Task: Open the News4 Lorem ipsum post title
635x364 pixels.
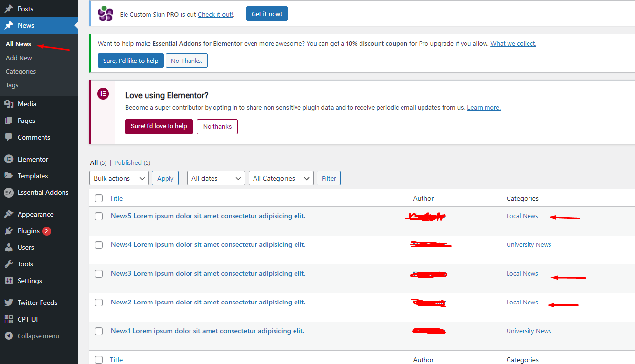Action: click(208, 244)
